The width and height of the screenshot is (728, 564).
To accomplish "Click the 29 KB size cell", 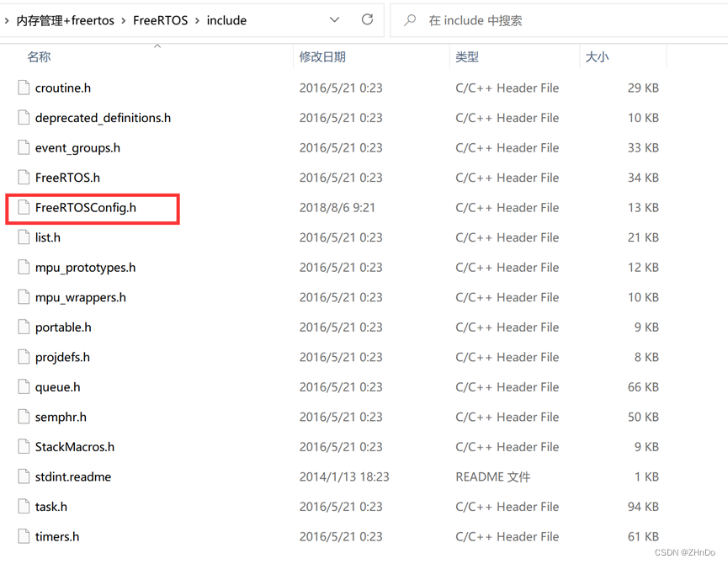I will pos(643,88).
